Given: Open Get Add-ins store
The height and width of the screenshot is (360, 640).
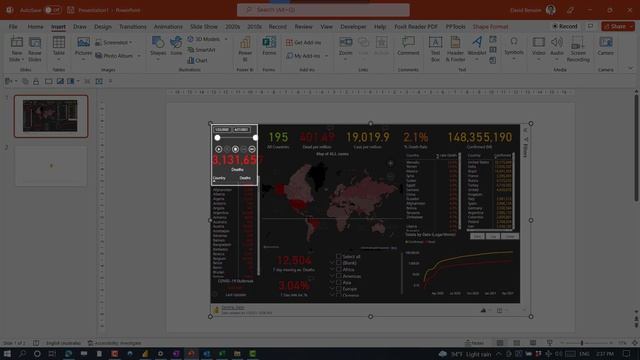Looking at the screenshot, I should point(303,42).
